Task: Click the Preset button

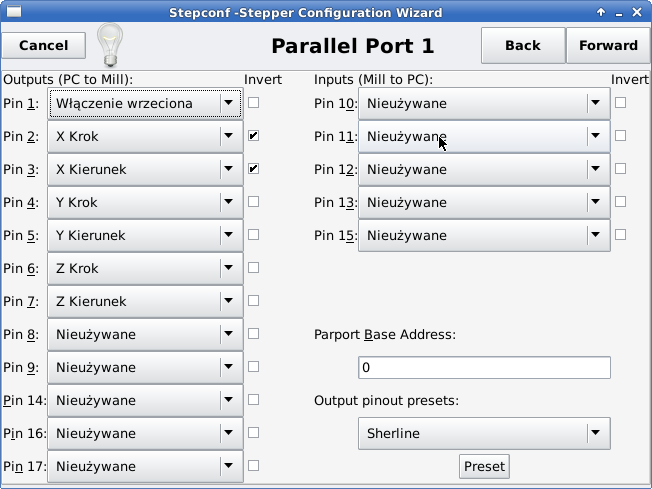Action: 484,467
